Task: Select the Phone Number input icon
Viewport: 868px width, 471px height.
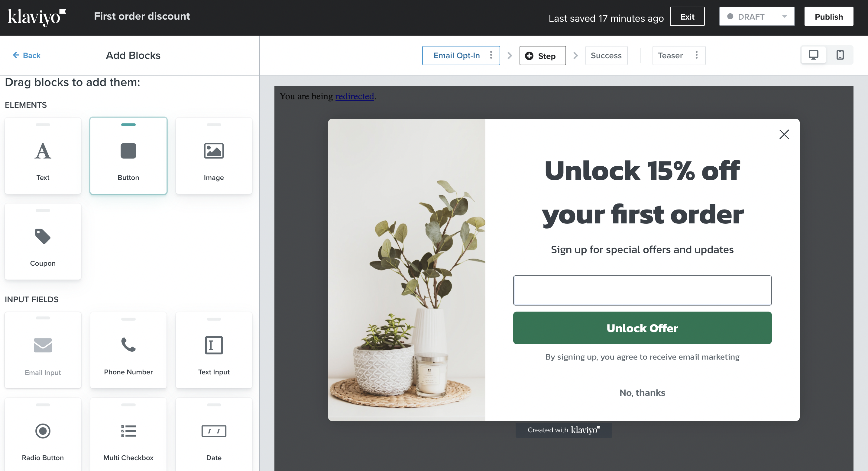Action: tap(128, 344)
